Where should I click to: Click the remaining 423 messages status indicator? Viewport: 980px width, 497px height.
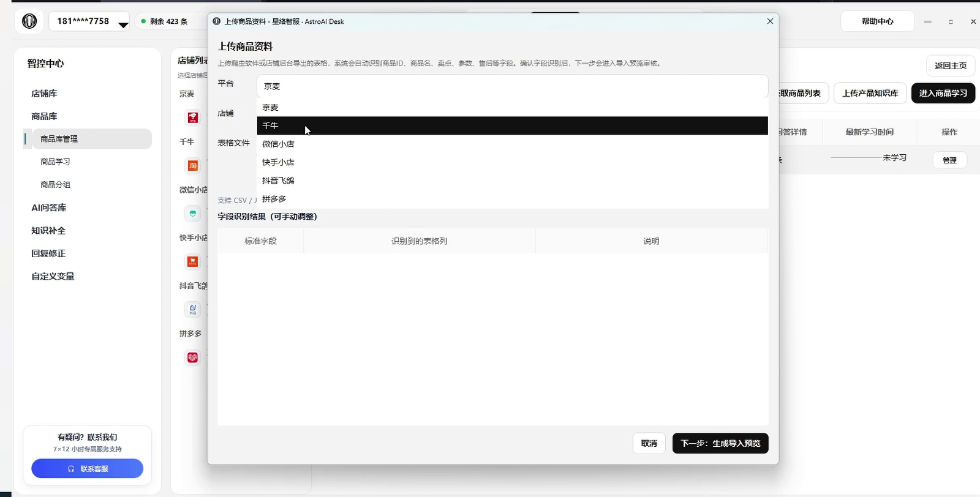[164, 21]
